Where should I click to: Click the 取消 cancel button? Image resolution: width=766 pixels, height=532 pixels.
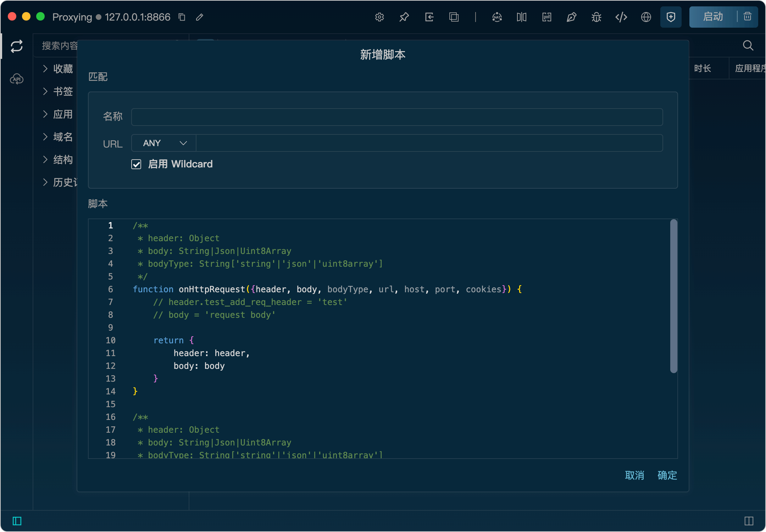pos(634,475)
